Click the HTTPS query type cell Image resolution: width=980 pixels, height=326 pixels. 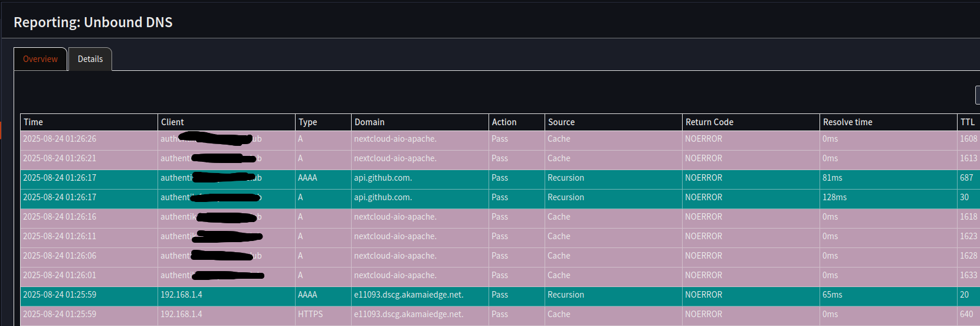point(310,314)
